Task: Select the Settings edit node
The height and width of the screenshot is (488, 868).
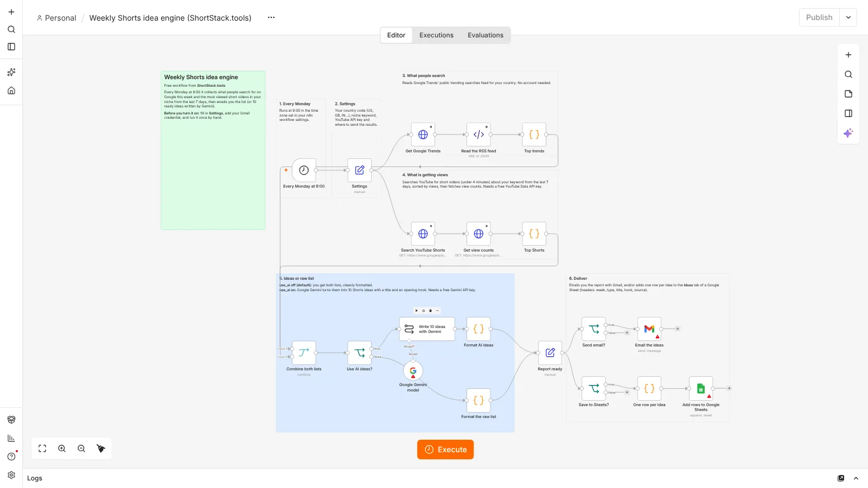Action: (359, 170)
